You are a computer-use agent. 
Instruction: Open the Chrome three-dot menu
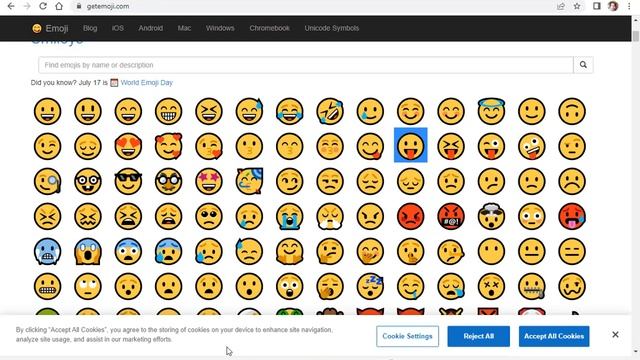pos(629,6)
